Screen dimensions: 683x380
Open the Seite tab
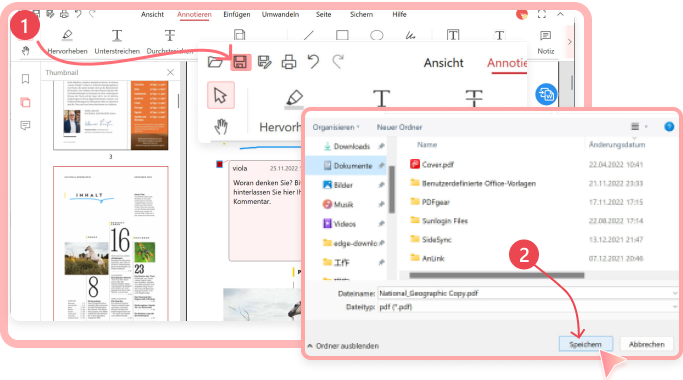324,14
